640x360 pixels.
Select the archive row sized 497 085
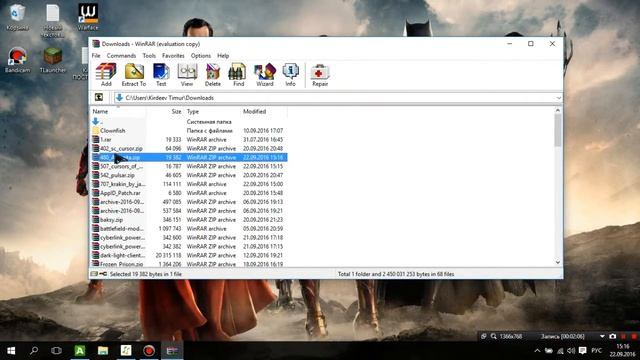coord(189,202)
